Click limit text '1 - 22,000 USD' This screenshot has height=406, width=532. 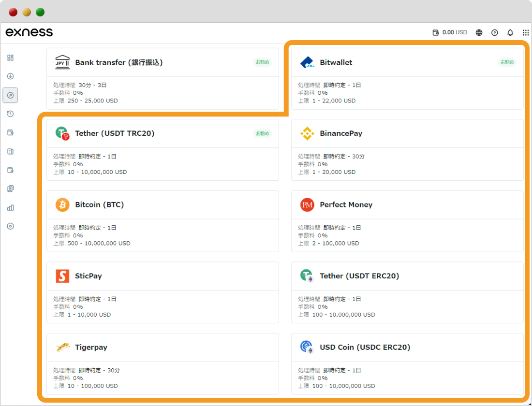tap(334, 101)
